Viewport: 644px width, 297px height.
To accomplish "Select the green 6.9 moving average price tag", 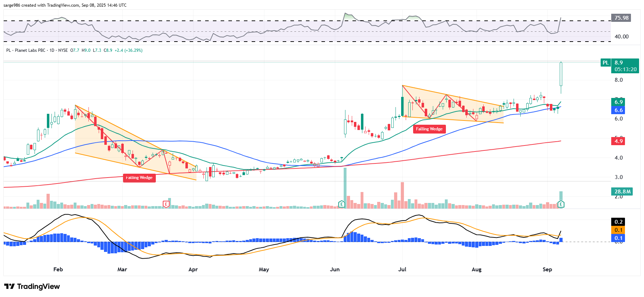I will [619, 102].
